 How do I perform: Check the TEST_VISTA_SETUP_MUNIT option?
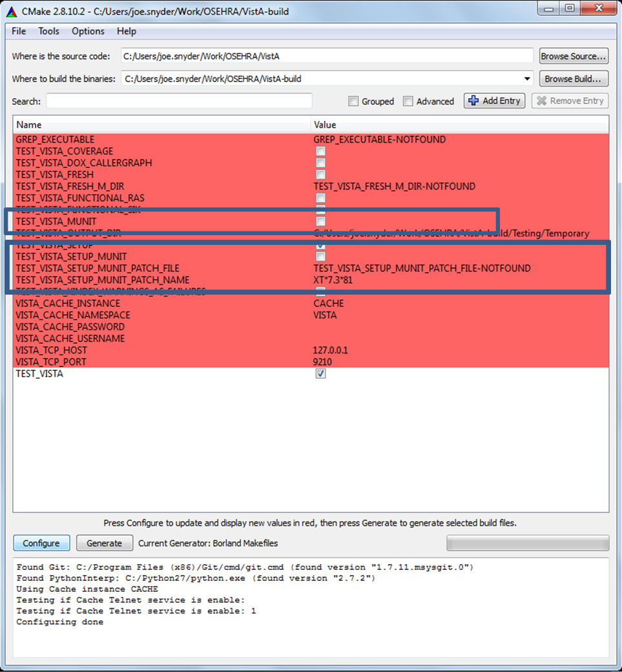(x=320, y=257)
